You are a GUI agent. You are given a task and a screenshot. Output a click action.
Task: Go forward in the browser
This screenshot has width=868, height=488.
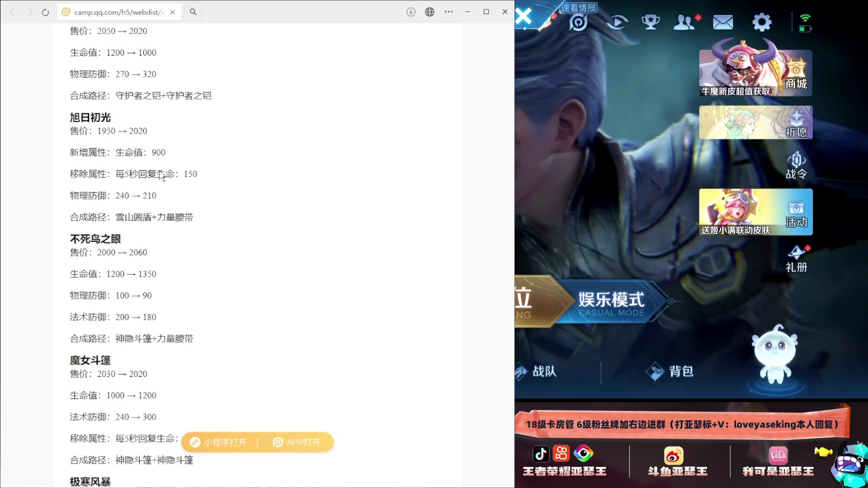click(30, 12)
